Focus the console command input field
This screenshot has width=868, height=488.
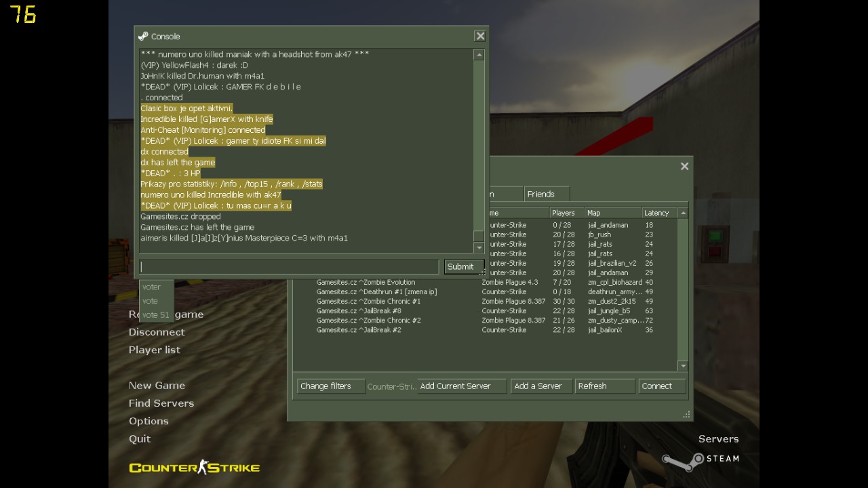(x=289, y=266)
